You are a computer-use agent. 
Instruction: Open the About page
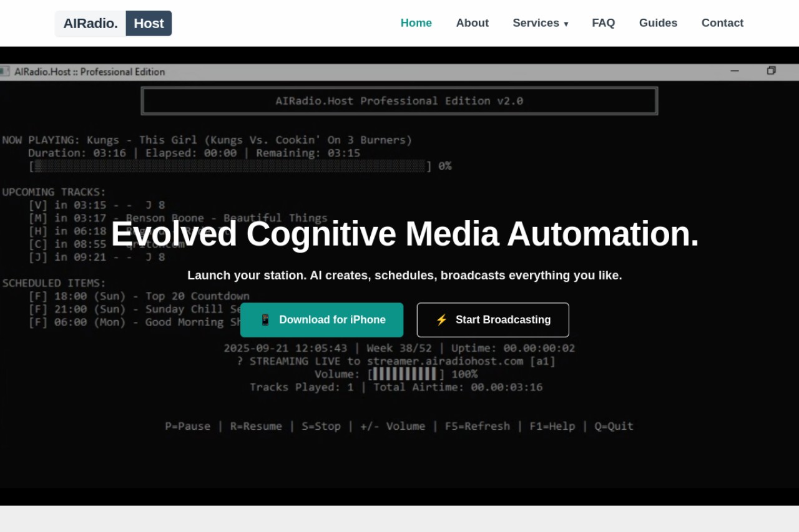coord(473,23)
